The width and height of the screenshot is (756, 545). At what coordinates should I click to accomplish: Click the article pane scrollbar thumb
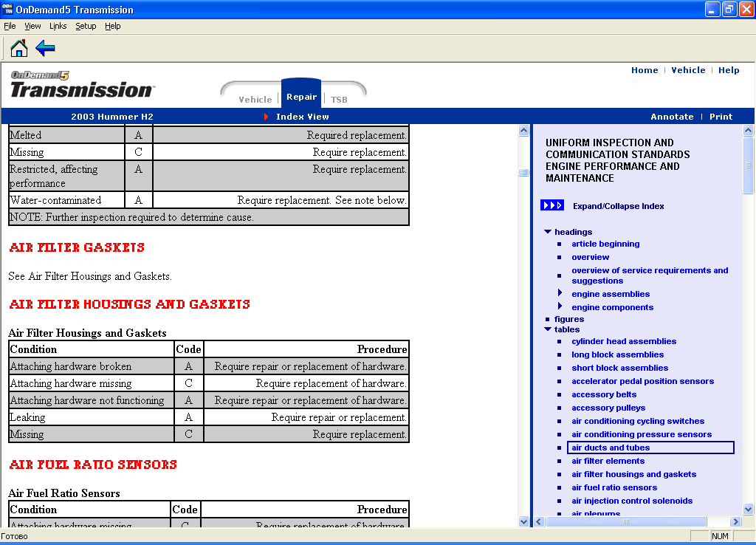[x=523, y=173]
